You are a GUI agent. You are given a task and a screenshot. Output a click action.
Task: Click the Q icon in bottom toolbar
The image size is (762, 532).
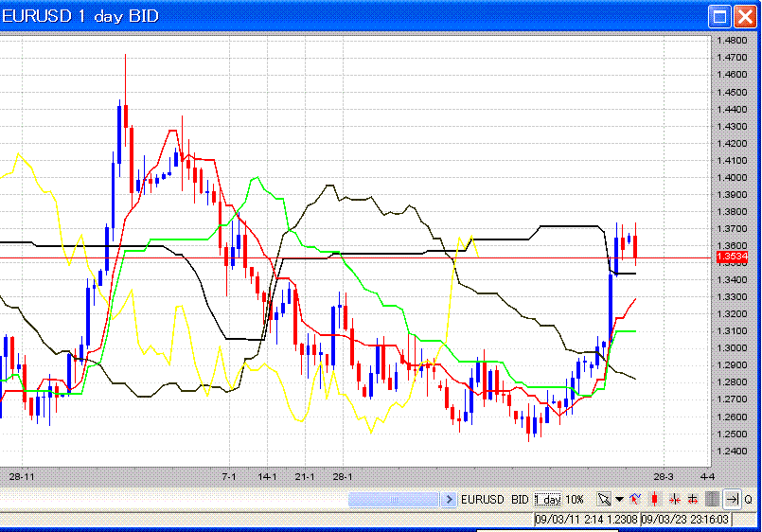click(x=748, y=499)
